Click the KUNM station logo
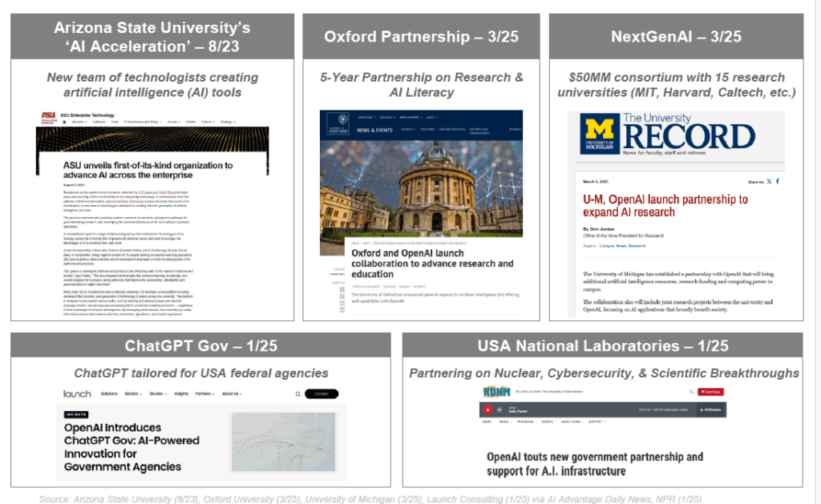821x504 pixels. [x=496, y=392]
